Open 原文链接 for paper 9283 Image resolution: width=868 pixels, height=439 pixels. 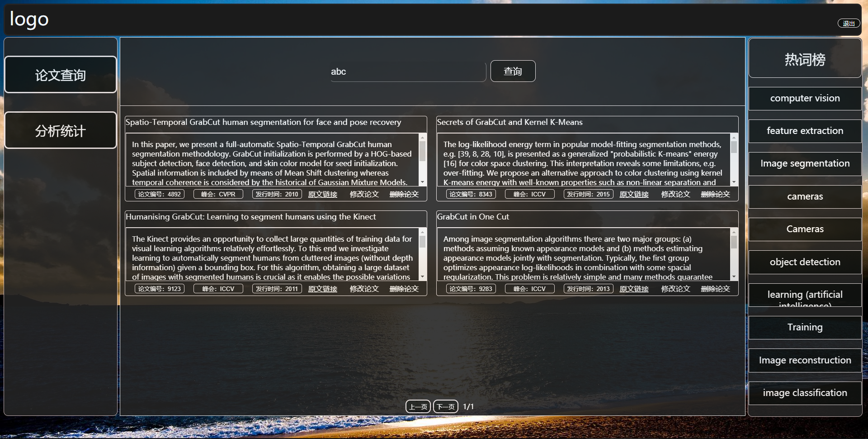[x=634, y=289]
